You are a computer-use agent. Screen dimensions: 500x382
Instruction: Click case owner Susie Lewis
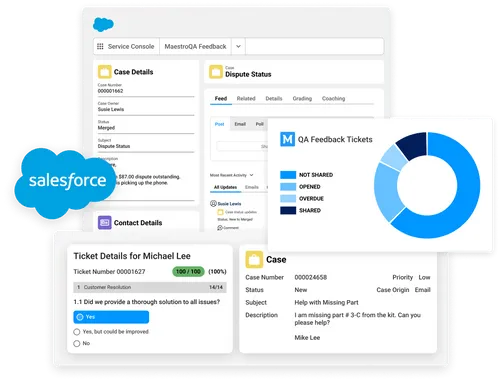pos(111,109)
